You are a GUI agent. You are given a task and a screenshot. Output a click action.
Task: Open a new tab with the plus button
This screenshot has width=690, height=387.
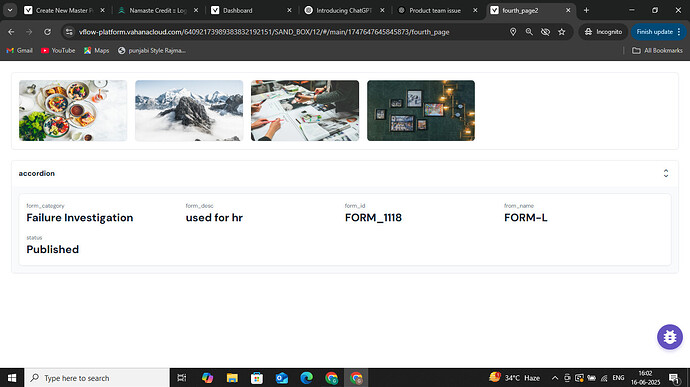pyautogui.click(x=586, y=10)
